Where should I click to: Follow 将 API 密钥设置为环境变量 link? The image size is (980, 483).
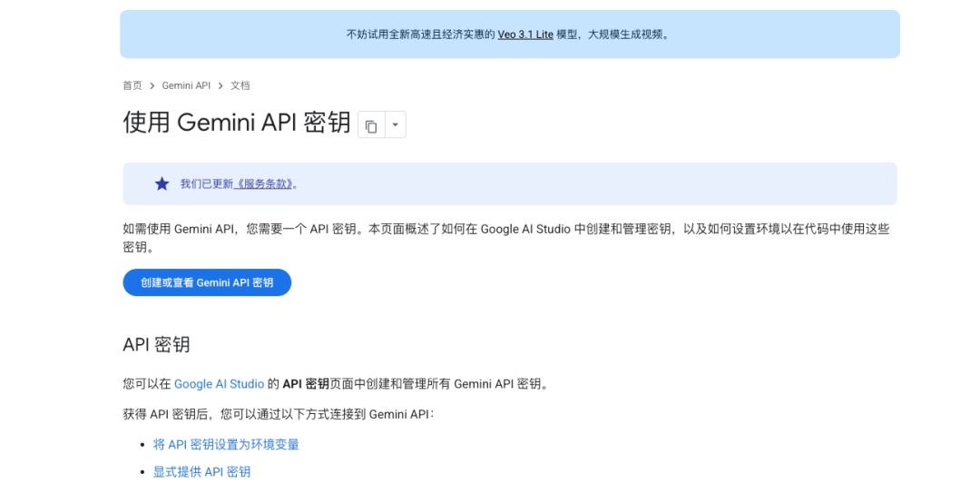tap(226, 445)
